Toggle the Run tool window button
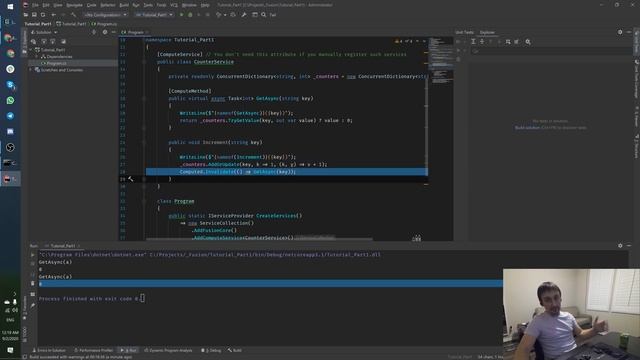Screen dimensions: 640x360 (129, 350)
